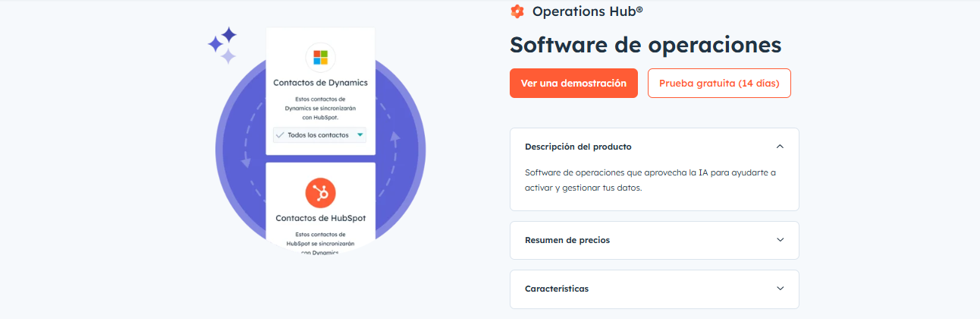Expand Resumen de precios using its chevron
Image resolution: width=980 pixels, height=319 pixels.
pos(780,240)
